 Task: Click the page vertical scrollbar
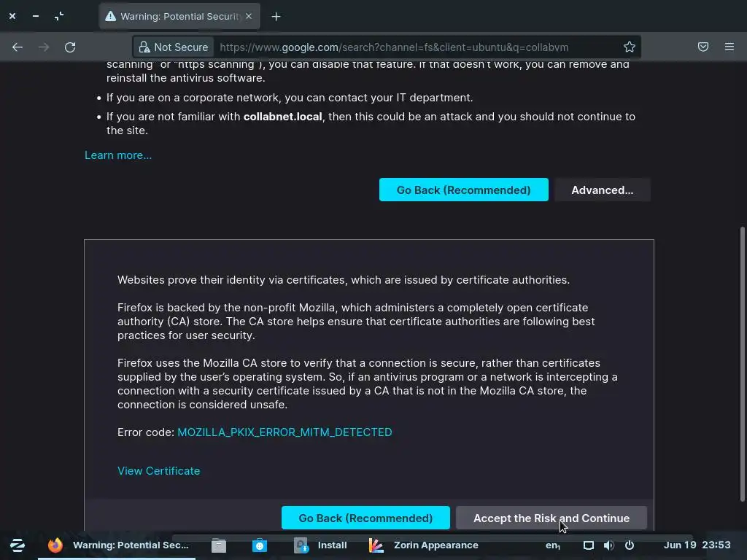coord(742,365)
